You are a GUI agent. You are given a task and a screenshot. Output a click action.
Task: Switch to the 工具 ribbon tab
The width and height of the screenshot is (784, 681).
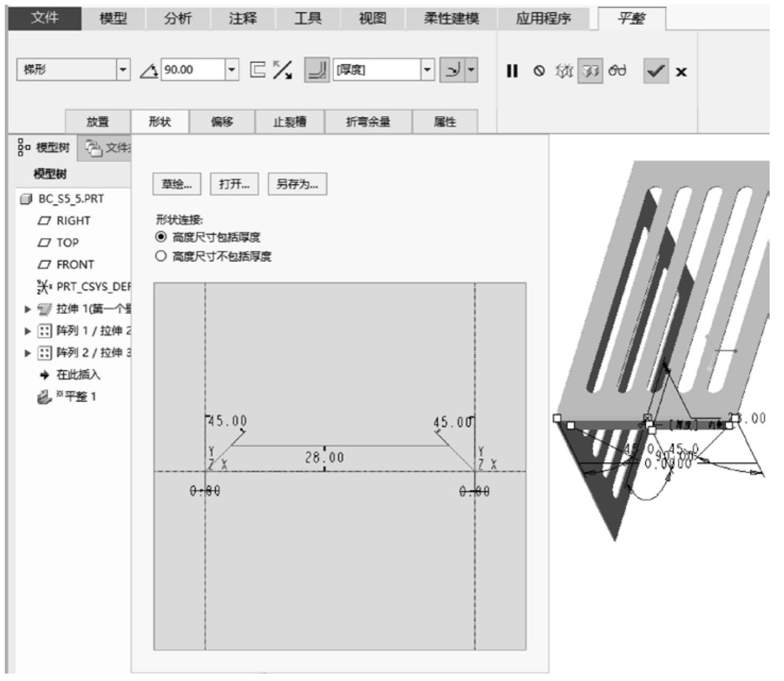coord(308,19)
